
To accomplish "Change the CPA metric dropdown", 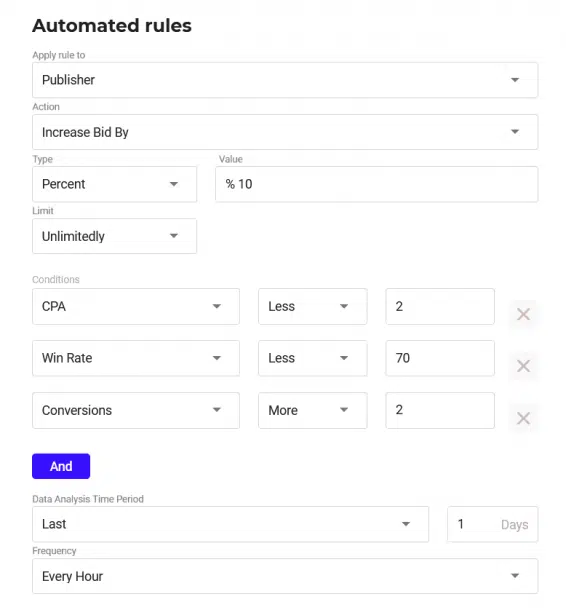I will [x=136, y=306].
